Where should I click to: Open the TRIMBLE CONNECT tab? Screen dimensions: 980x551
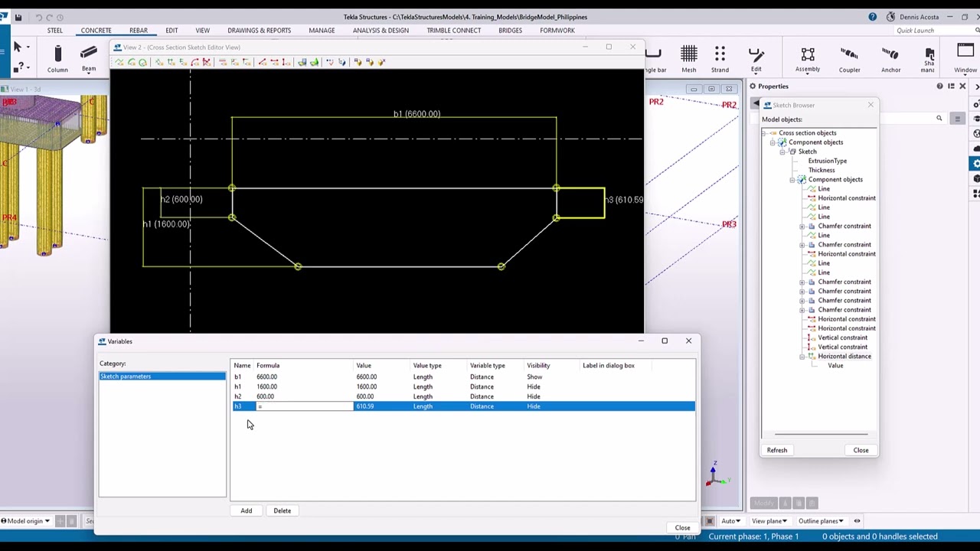click(454, 31)
